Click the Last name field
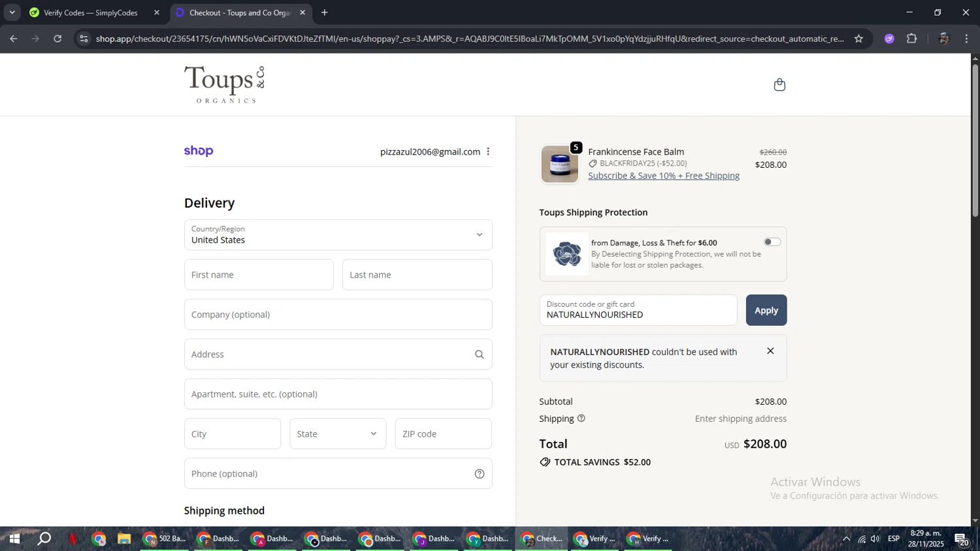 point(417,275)
